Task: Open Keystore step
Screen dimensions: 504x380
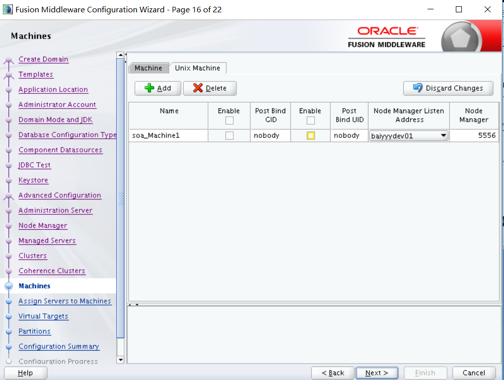Action: [33, 180]
